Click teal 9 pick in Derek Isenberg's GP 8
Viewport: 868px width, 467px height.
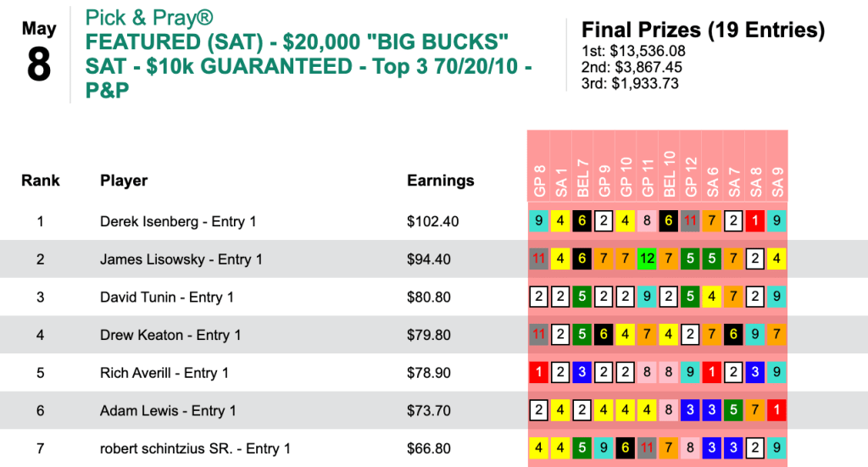pyautogui.click(x=538, y=221)
